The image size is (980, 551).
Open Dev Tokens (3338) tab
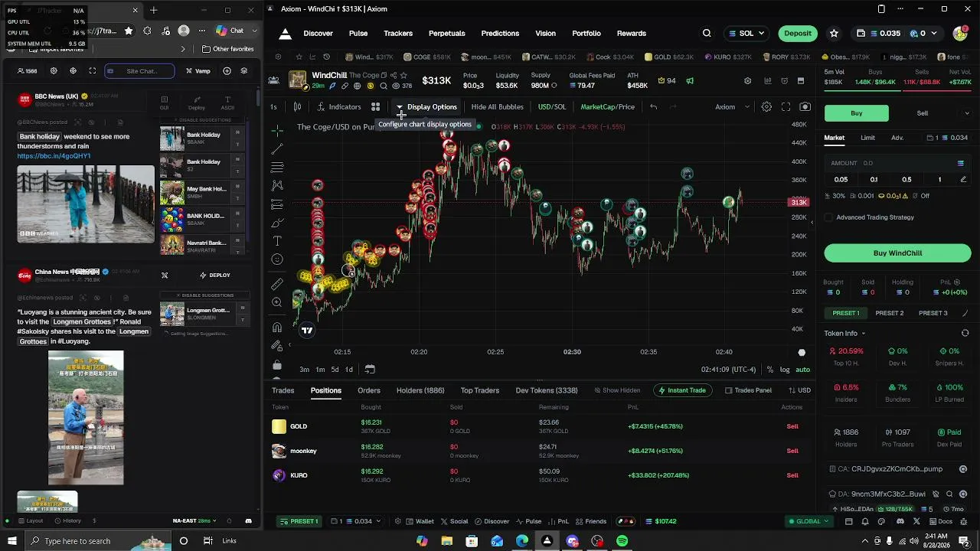coord(547,390)
